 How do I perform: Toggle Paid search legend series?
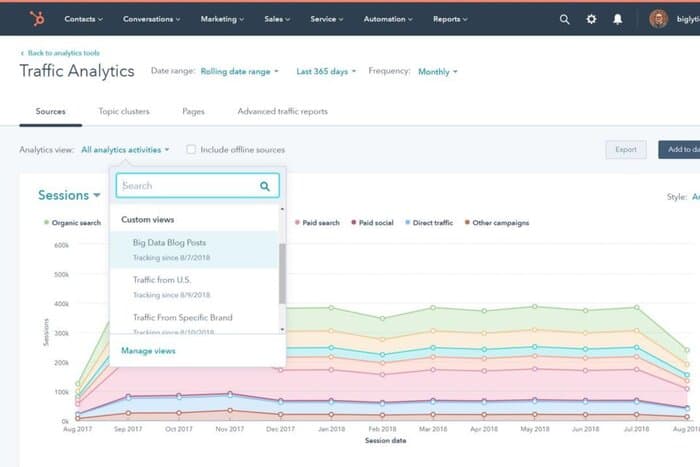pos(317,222)
